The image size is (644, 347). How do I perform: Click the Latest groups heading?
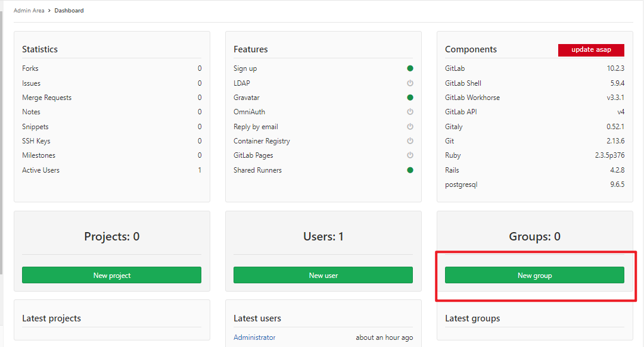pyautogui.click(x=472, y=318)
